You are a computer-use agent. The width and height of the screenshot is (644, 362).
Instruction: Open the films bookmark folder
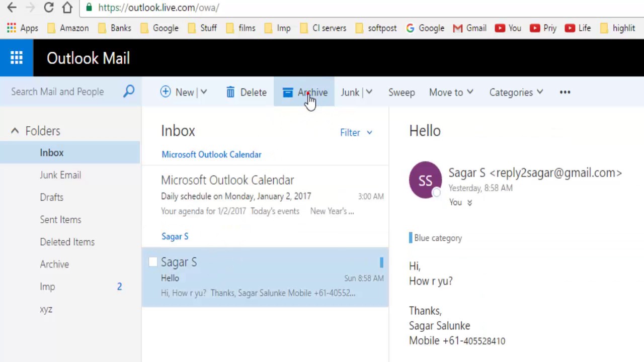(240, 28)
